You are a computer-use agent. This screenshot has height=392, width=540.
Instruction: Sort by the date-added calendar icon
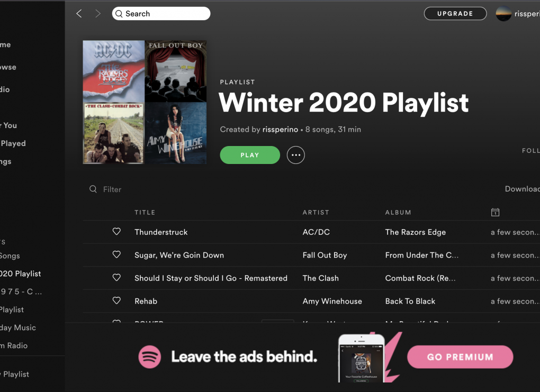click(x=495, y=212)
